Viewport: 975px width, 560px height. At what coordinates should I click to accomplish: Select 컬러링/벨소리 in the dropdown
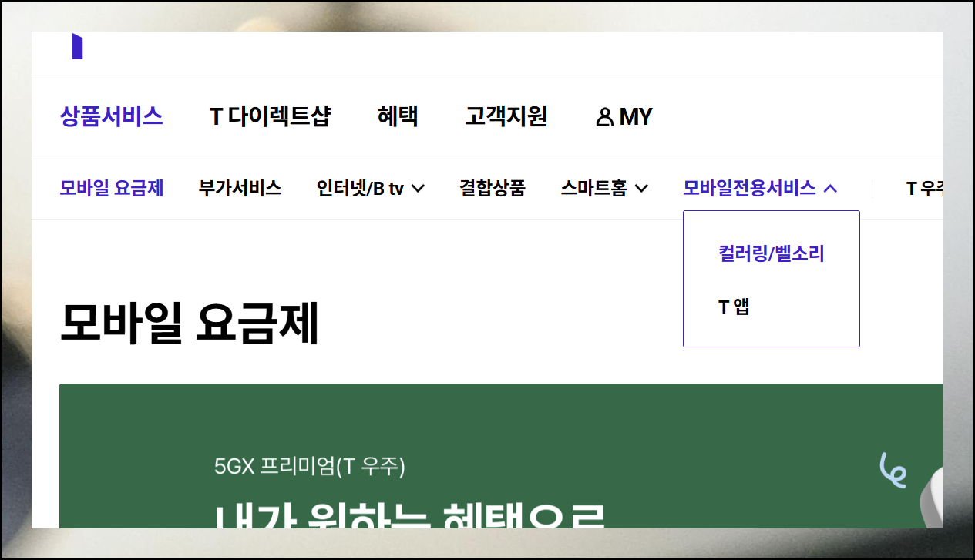(772, 254)
